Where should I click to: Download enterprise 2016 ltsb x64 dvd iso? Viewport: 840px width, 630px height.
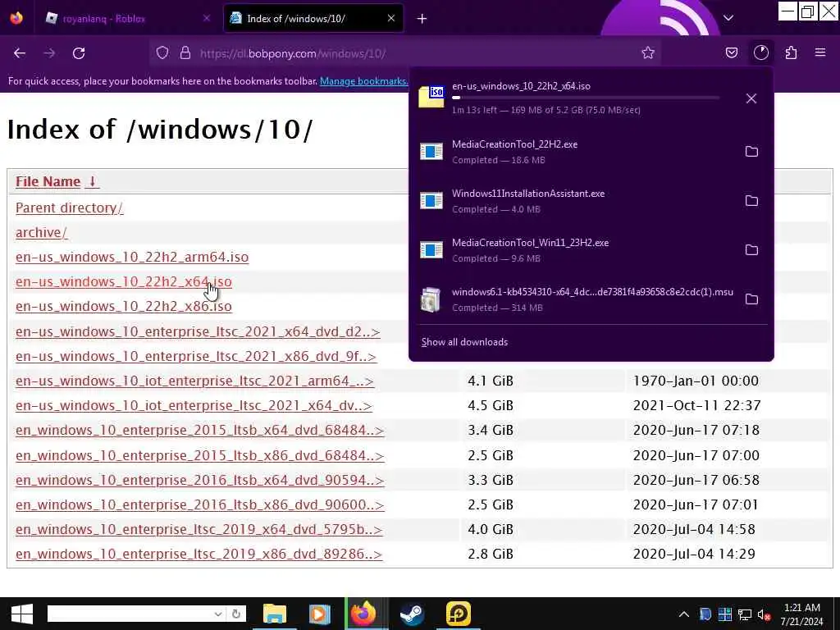pyautogui.click(x=200, y=480)
